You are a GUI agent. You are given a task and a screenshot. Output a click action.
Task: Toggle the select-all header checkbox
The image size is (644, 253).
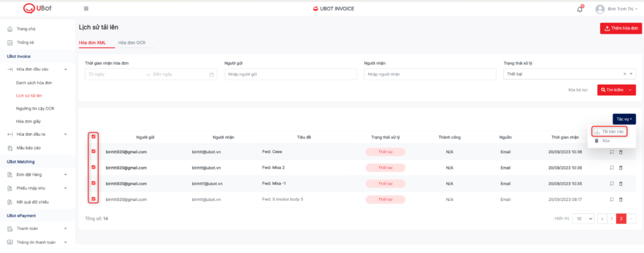pos(94,137)
